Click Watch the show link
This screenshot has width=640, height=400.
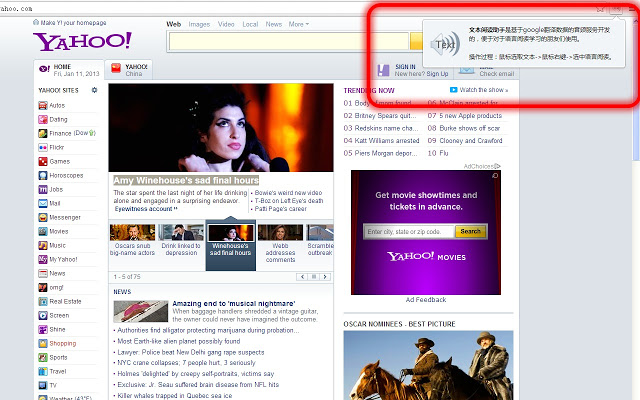click(483, 90)
